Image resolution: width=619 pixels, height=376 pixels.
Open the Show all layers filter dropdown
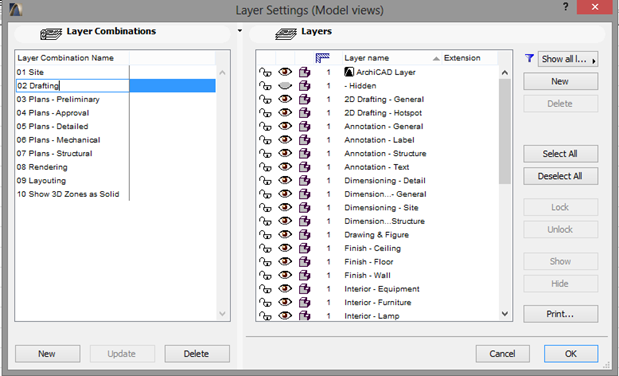568,59
